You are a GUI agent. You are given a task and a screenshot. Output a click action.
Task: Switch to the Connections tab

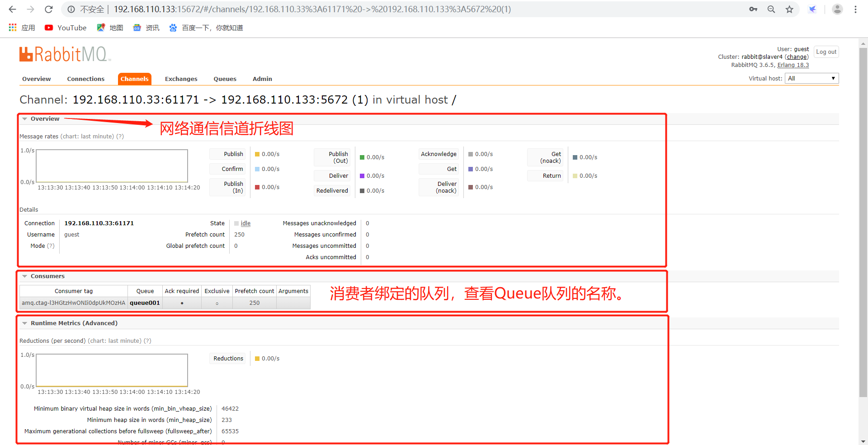tap(86, 79)
